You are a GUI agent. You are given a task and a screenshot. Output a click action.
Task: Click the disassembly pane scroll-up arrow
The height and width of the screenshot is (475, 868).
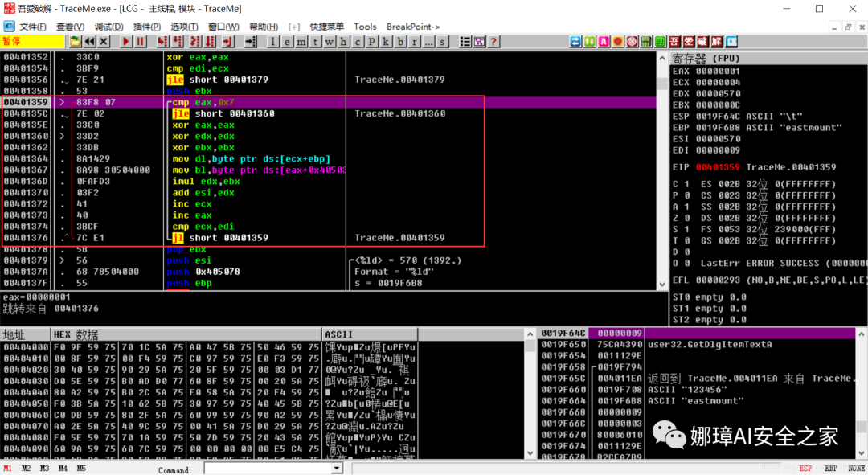point(662,58)
